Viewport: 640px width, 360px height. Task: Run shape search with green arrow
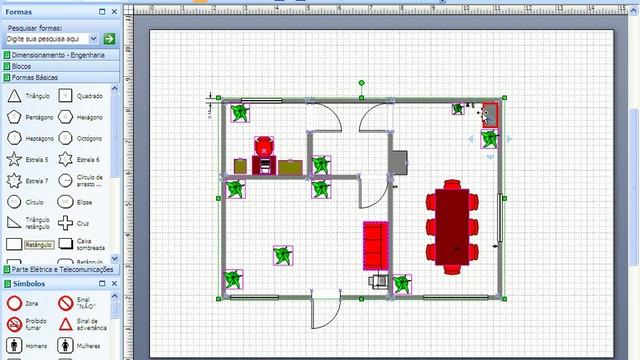click(x=109, y=39)
